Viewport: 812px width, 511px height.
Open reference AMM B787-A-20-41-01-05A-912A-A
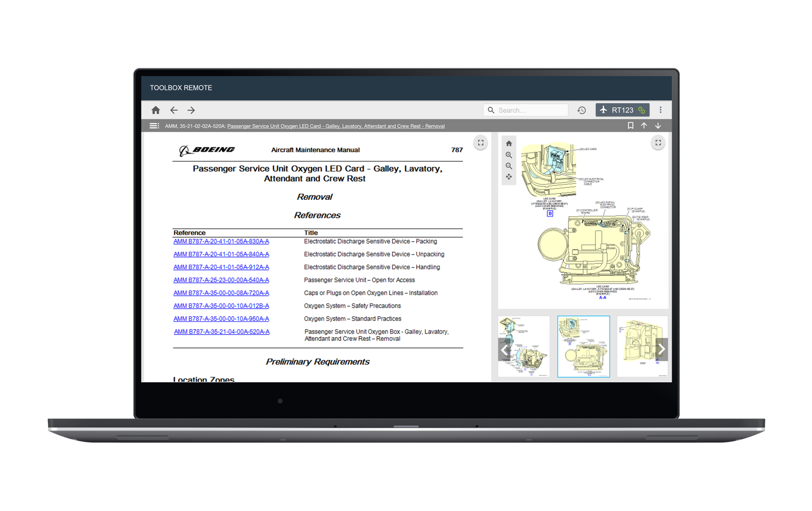[221, 267]
